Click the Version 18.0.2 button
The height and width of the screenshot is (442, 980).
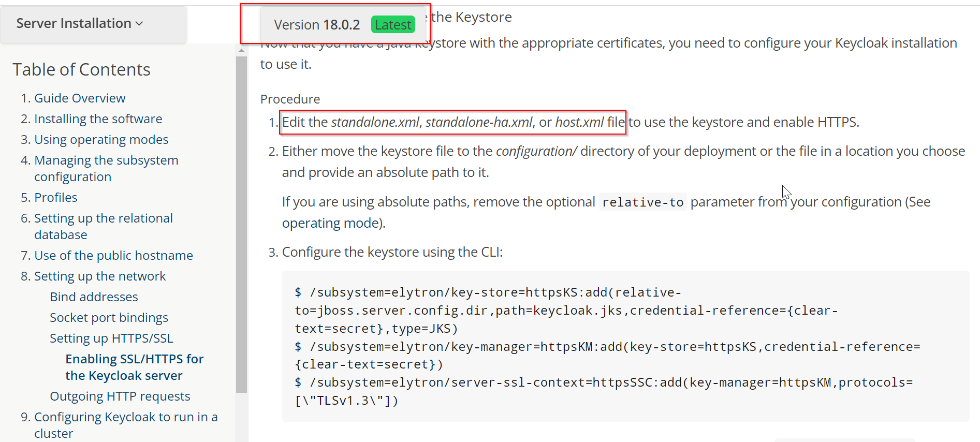pyautogui.click(x=343, y=24)
